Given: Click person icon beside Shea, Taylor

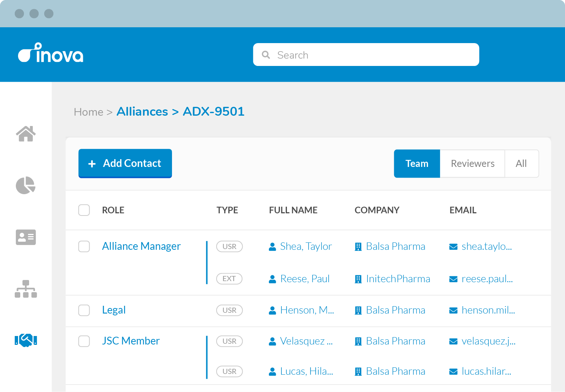Looking at the screenshot, I should click(273, 247).
